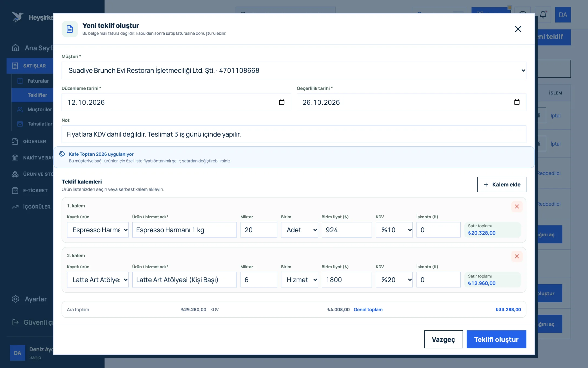Image resolution: width=588 pixels, height=368 pixels.
Task: Click the Nakit ve Banka bank icon
Action: pos(15,158)
